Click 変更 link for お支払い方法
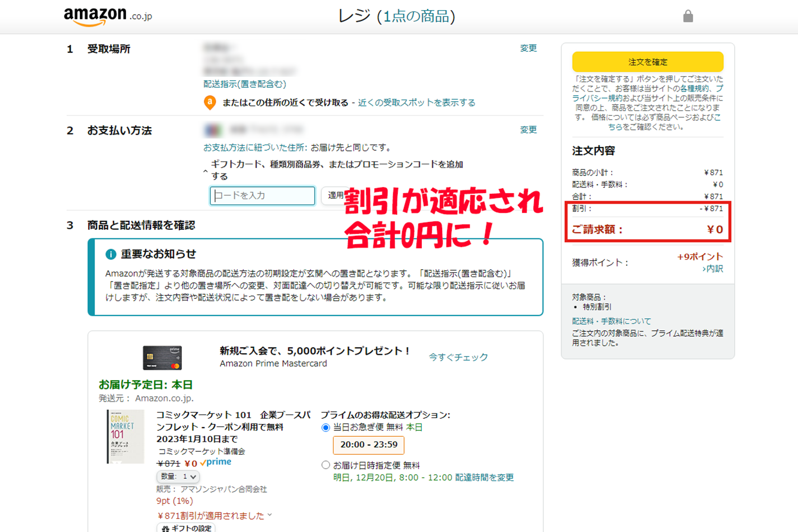 point(528,130)
